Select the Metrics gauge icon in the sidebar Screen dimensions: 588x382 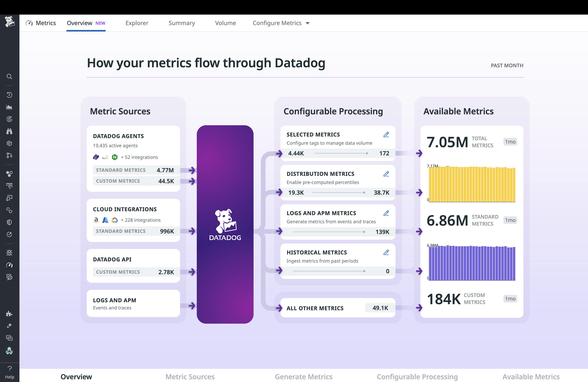(9, 265)
